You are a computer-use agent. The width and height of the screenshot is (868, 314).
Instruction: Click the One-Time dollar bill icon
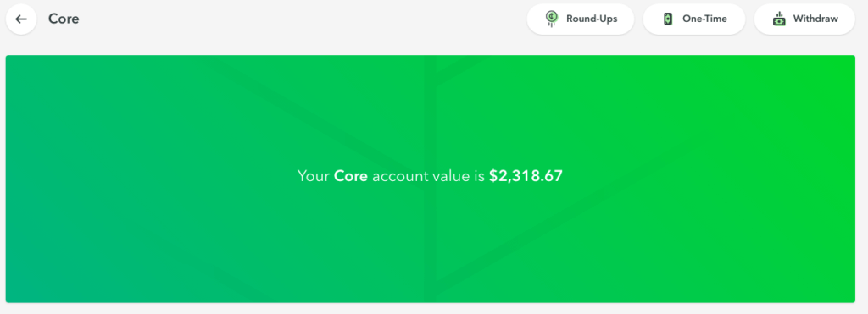point(668,19)
